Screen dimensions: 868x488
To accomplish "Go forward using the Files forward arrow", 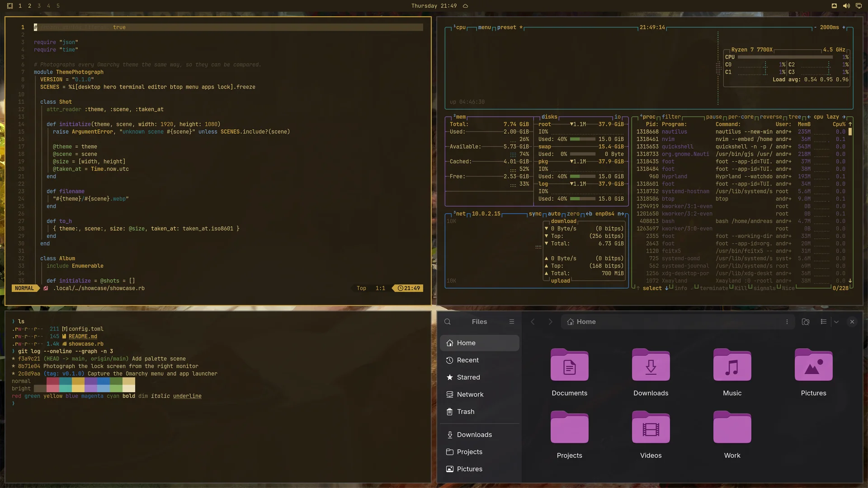I will [x=550, y=322].
